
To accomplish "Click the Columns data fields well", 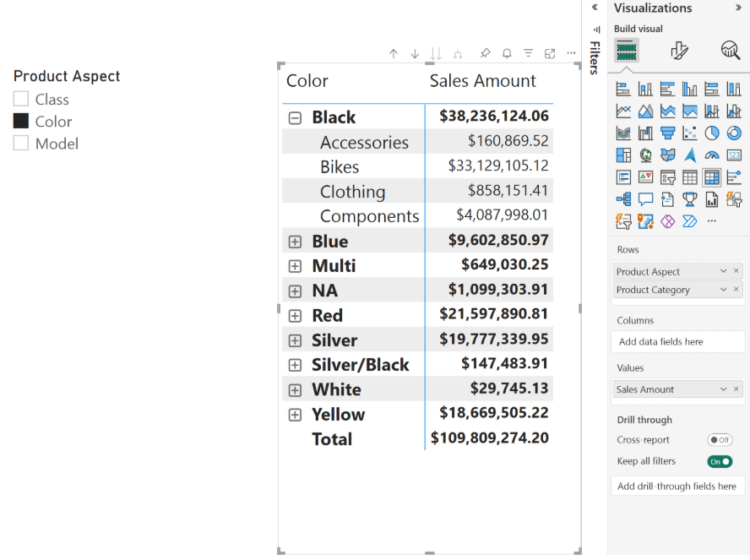I will [x=677, y=342].
